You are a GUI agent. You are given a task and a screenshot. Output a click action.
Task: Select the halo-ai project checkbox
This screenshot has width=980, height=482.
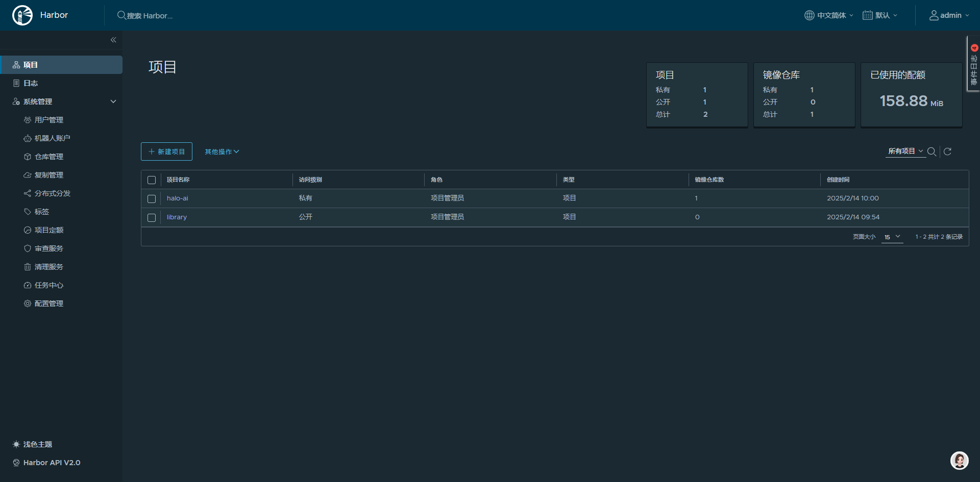[152, 199]
